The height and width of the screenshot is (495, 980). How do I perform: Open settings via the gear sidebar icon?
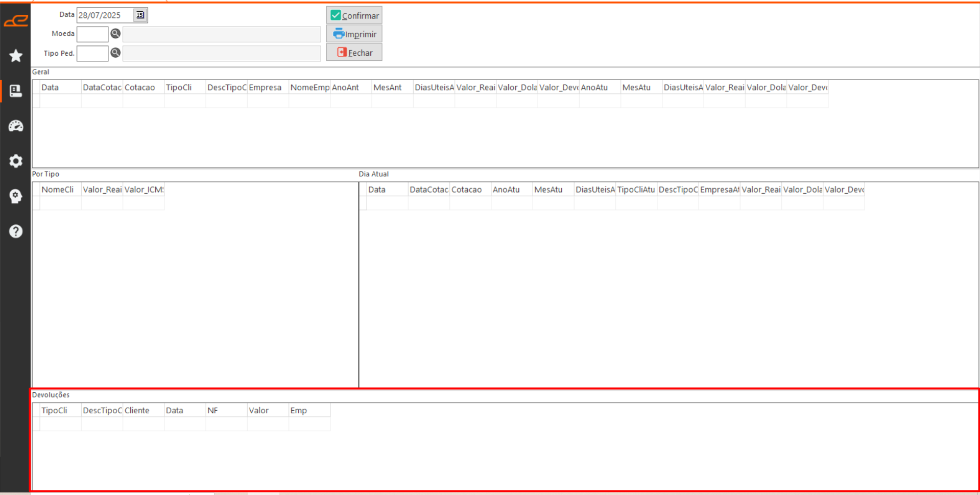pos(16,161)
